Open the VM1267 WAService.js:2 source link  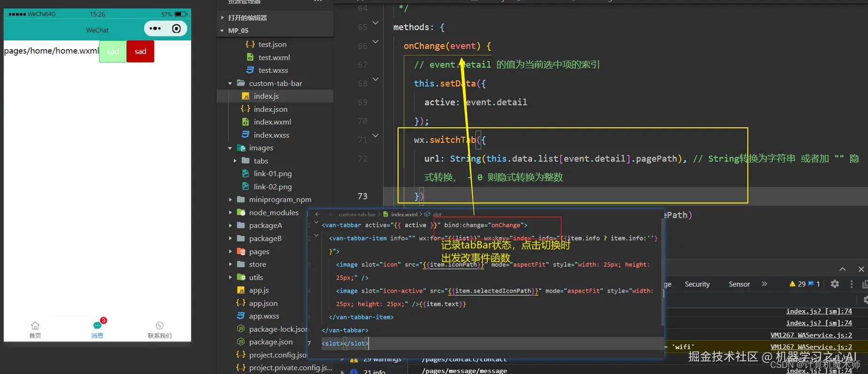[x=811, y=335]
